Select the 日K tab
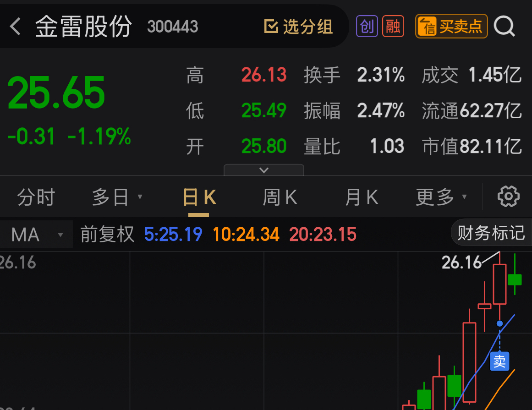This screenshot has width=532, height=410. click(199, 197)
